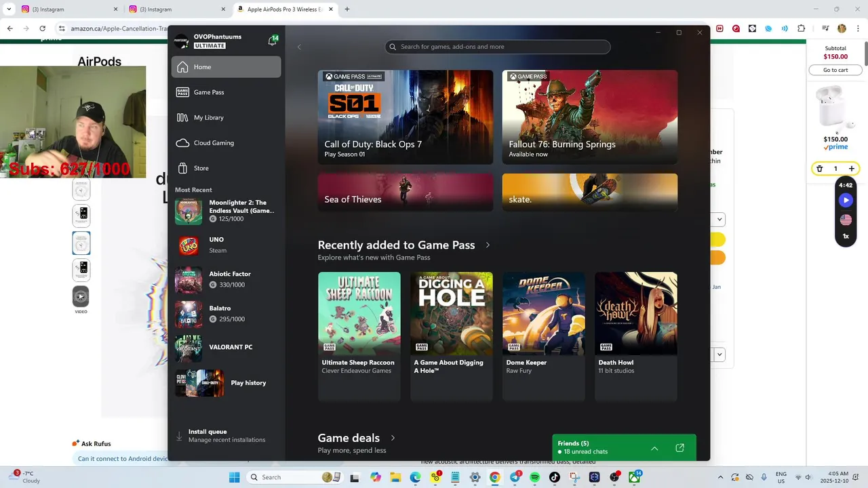
Task: Open the Call of Duty: Black Ops 7 banner
Action: click(406, 117)
